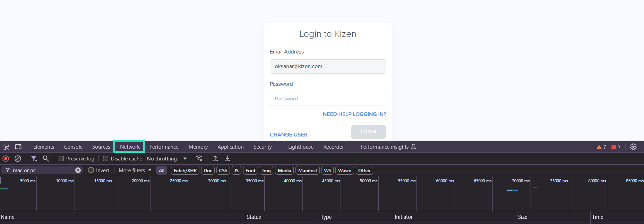The height and width of the screenshot is (224, 644).
Task: Filter requests by Doc type
Action: click(208, 171)
